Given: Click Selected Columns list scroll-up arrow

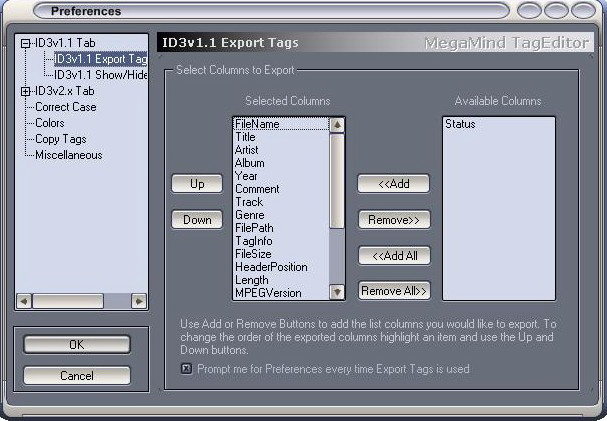Looking at the screenshot, I should click(337, 125).
